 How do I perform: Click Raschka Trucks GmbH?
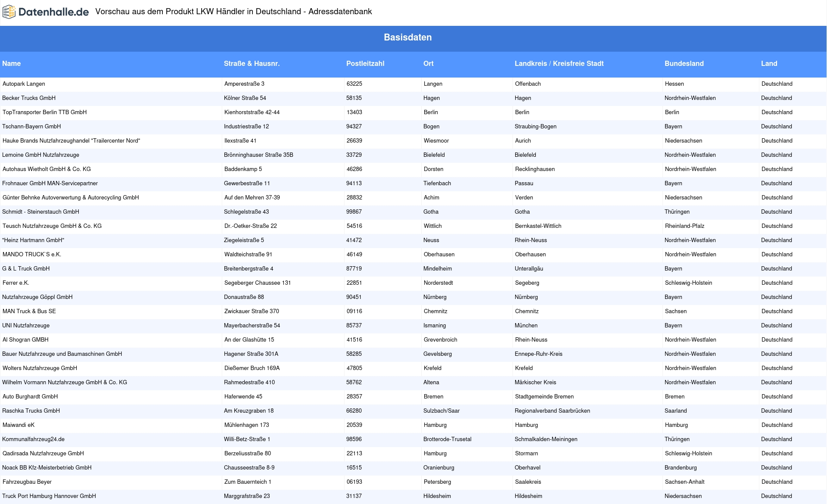click(31, 411)
